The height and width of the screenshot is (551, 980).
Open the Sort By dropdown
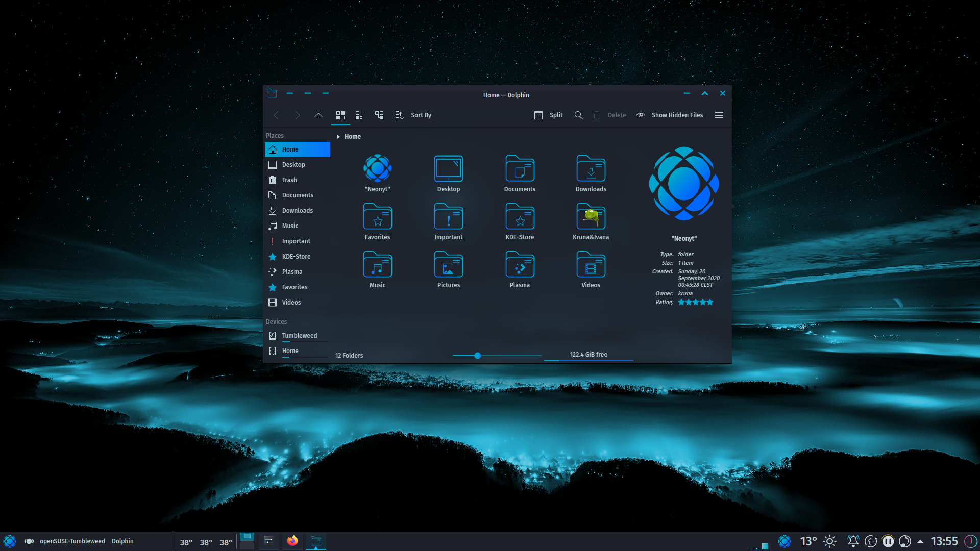pyautogui.click(x=413, y=115)
